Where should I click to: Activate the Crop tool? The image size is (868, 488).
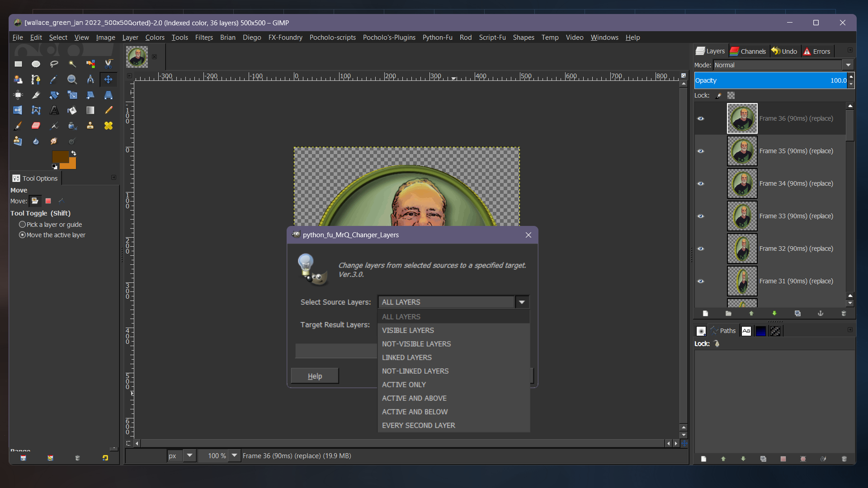click(x=36, y=94)
